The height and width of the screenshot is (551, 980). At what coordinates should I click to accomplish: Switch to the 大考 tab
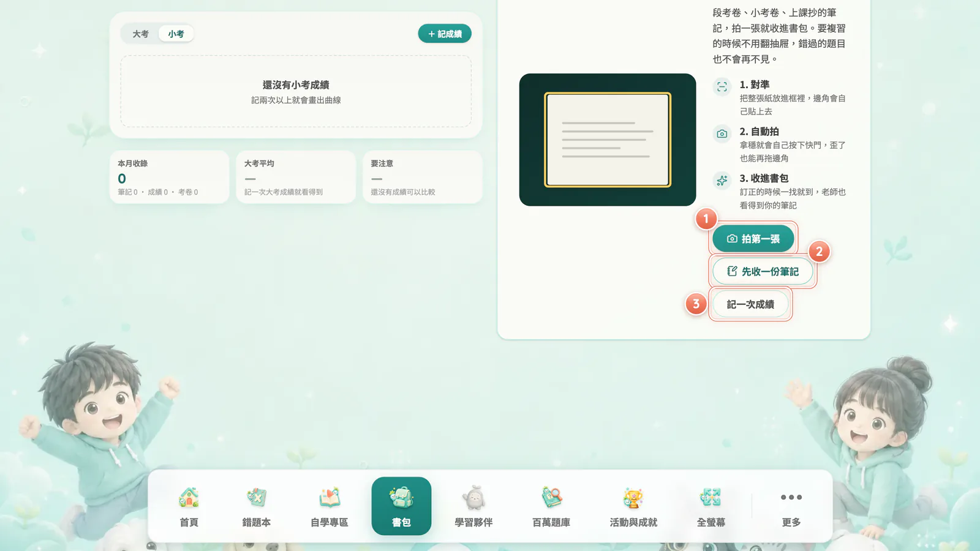coord(141,34)
